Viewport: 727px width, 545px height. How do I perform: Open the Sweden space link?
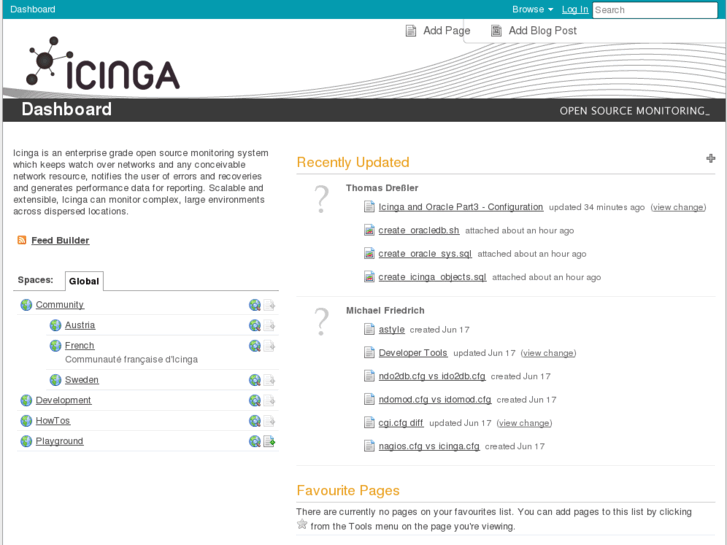82,380
